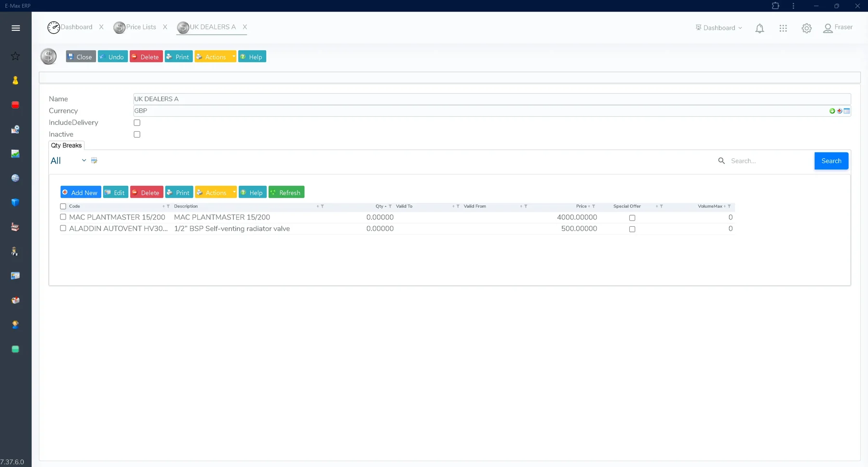Switch to the Price Lists tab
This screenshot has height=467, width=868.
(135, 27)
